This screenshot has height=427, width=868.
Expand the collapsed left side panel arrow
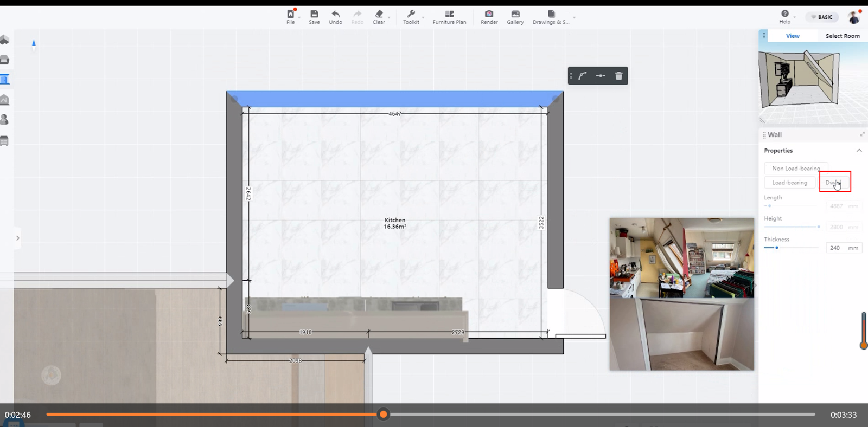[17, 238]
